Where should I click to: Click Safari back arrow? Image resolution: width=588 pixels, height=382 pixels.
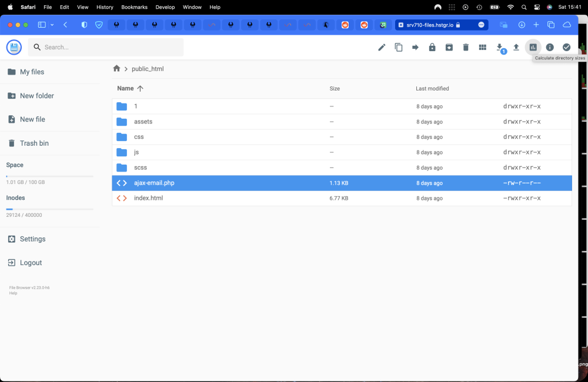point(65,25)
